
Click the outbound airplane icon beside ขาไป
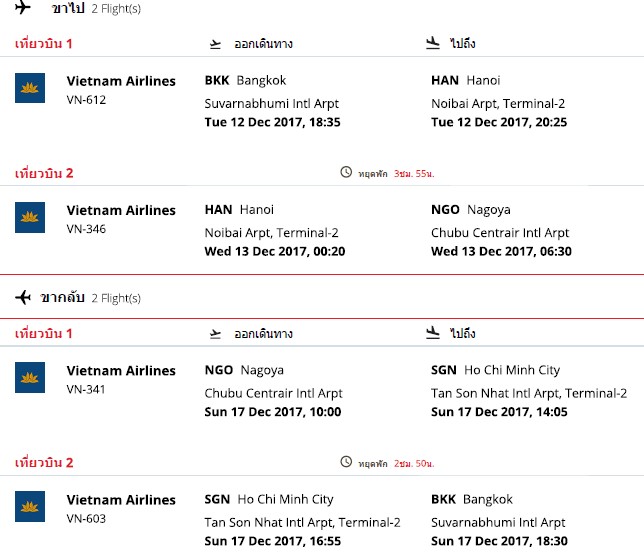[x=23, y=7]
